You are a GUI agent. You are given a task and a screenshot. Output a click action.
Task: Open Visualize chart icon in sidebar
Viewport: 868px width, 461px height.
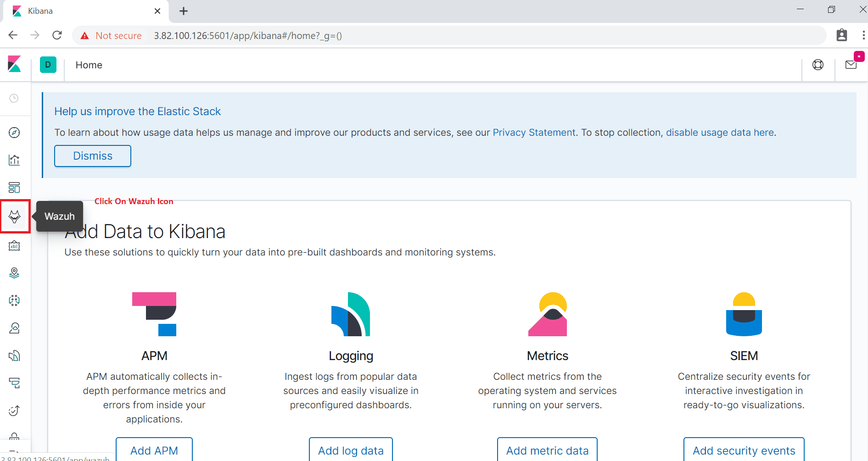coord(14,160)
